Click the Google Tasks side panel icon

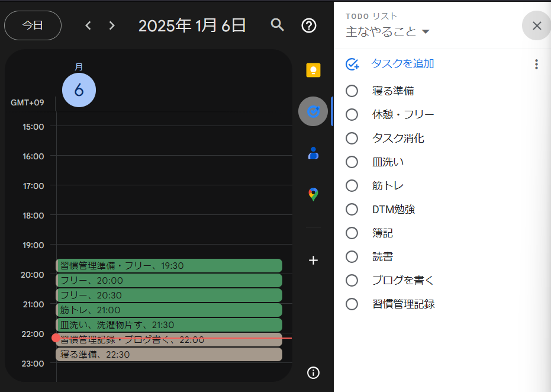coord(313,111)
